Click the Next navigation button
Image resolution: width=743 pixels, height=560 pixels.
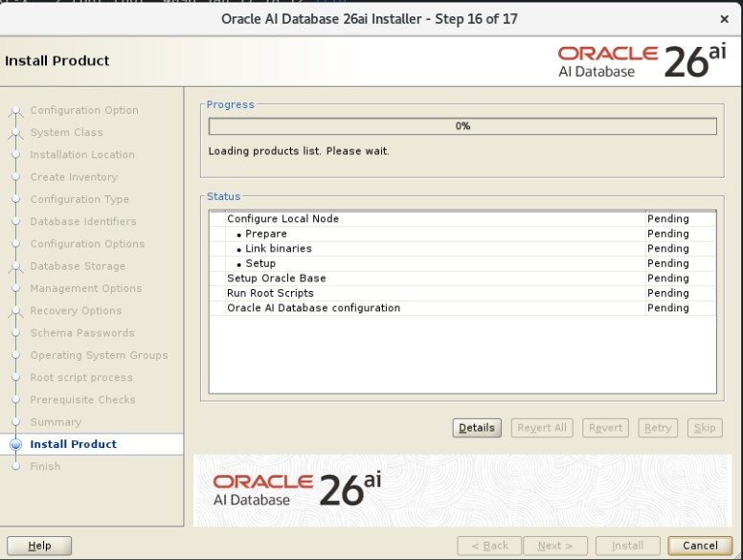555,546
